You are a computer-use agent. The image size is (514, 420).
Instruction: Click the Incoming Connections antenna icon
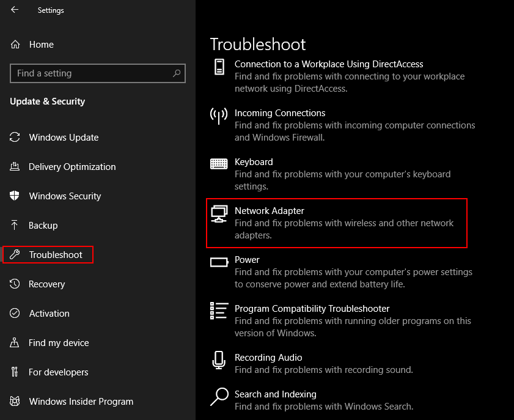(219, 116)
